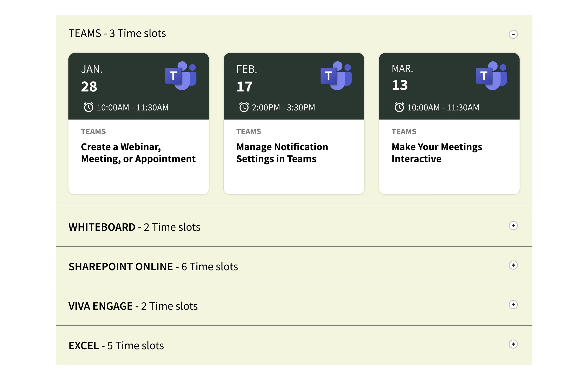This screenshot has width=588, height=369.
Task: Select the FEB. 17 date on second card
Action: [x=247, y=78]
